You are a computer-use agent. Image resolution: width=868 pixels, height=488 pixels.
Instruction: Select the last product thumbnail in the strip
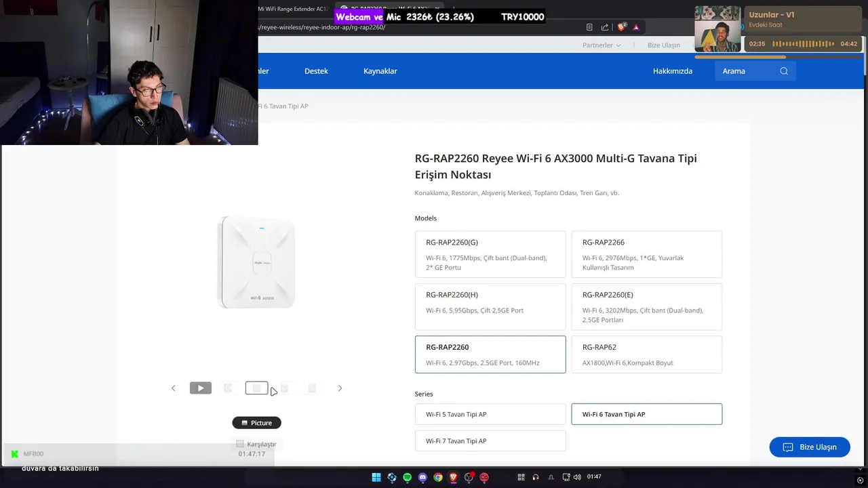(312, 388)
